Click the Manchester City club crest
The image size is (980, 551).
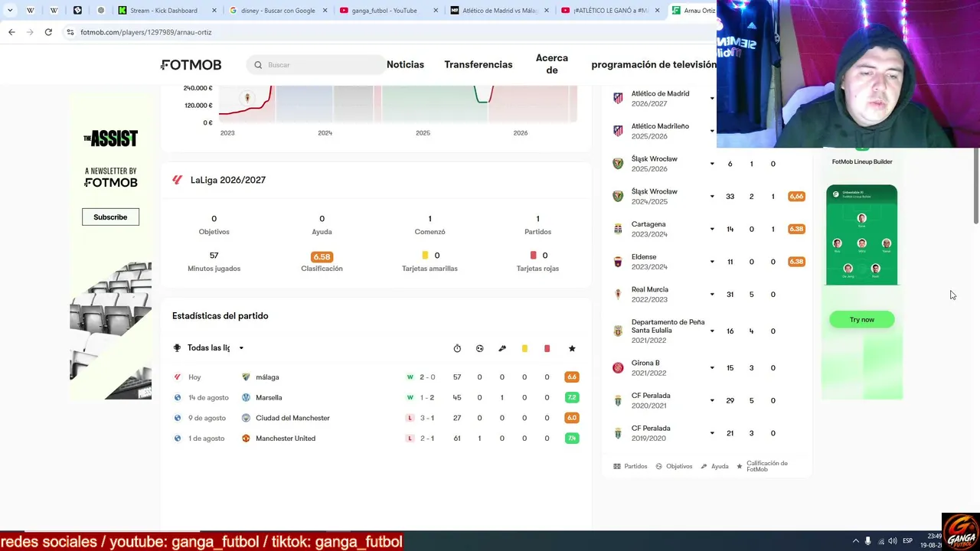point(246,418)
